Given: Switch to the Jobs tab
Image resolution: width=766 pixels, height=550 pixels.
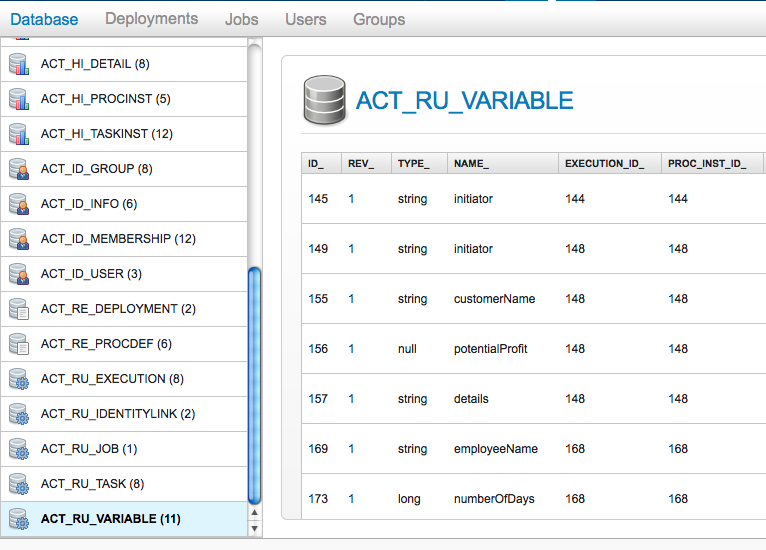Looking at the screenshot, I should pos(241,19).
